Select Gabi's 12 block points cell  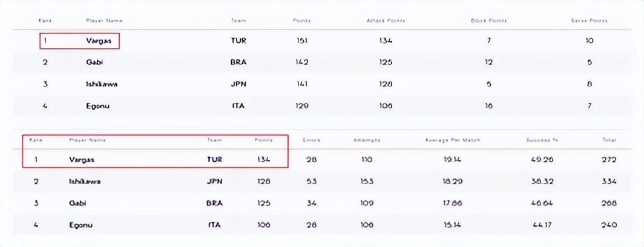(488, 62)
